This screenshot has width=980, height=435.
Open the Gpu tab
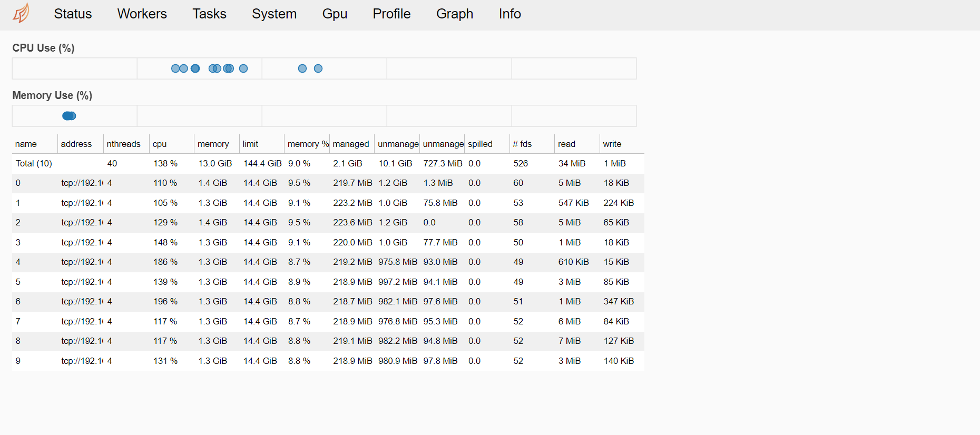pyautogui.click(x=335, y=14)
